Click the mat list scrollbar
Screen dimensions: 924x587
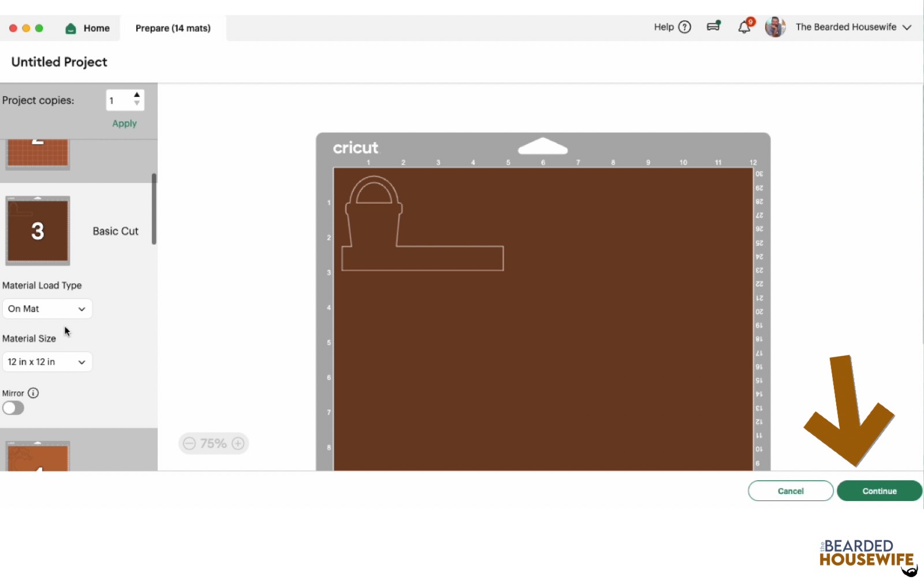154,209
